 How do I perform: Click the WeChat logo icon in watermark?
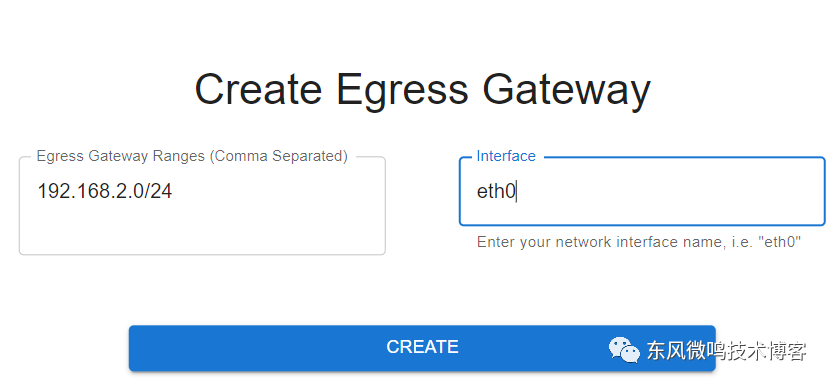tap(624, 350)
